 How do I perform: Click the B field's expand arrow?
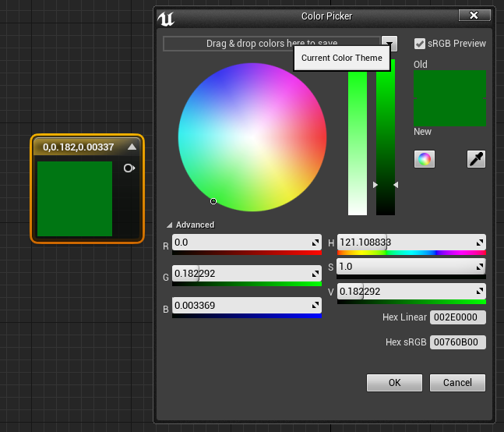point(315,305)
